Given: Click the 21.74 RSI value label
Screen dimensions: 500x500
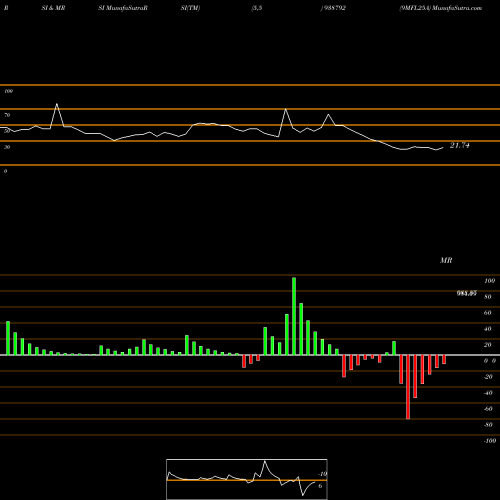Looking at the screenshot, I should pos(460,145).
